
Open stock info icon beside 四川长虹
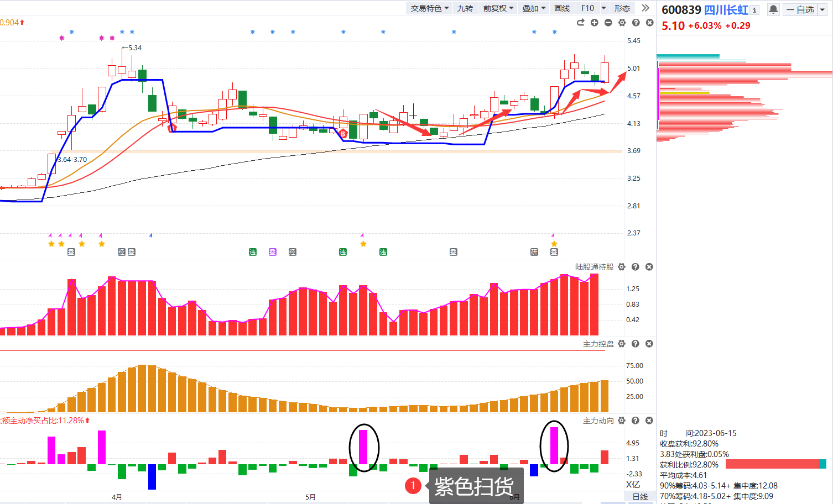click(x=755, y=10)
